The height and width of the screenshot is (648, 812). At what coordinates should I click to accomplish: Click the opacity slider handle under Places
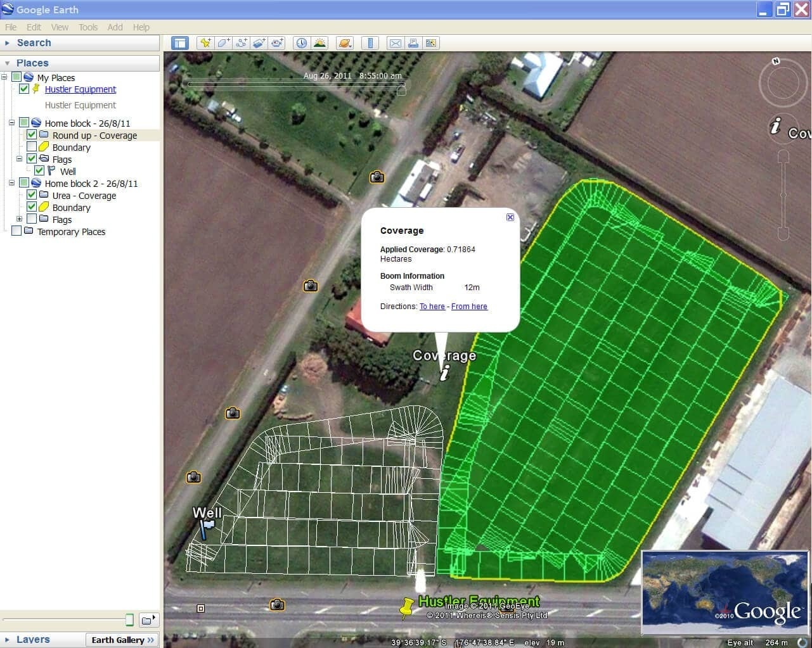pyautogui.click(x=129, y=619)
